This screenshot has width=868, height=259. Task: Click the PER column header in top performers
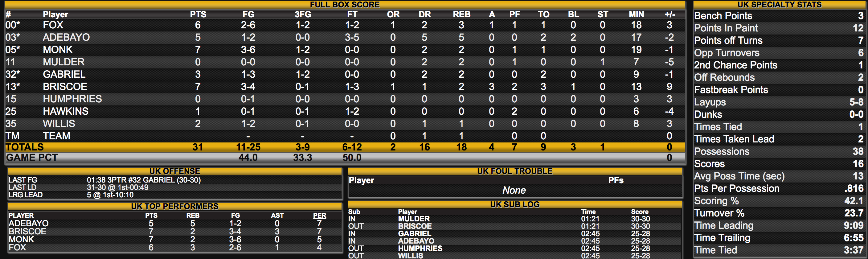(319, 215)
